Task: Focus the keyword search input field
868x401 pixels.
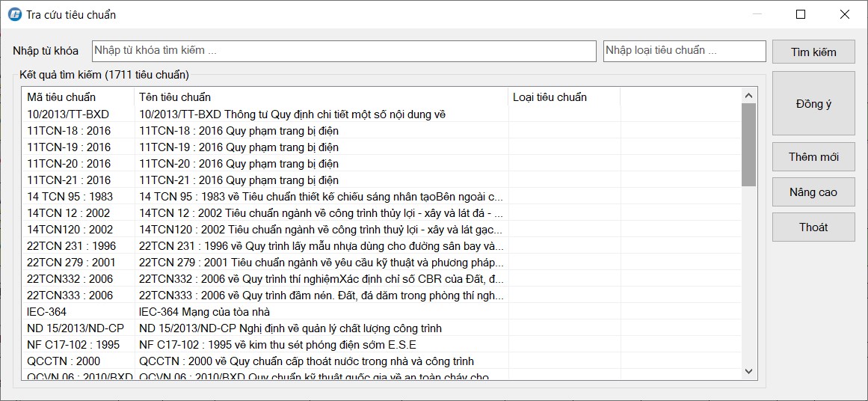Action: [344, 51]
